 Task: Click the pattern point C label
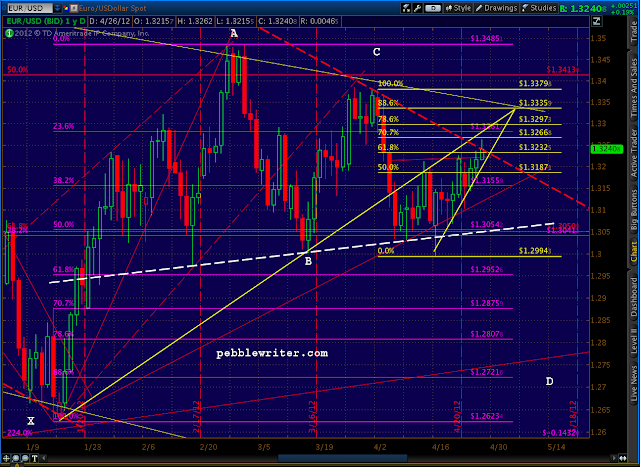376,52
